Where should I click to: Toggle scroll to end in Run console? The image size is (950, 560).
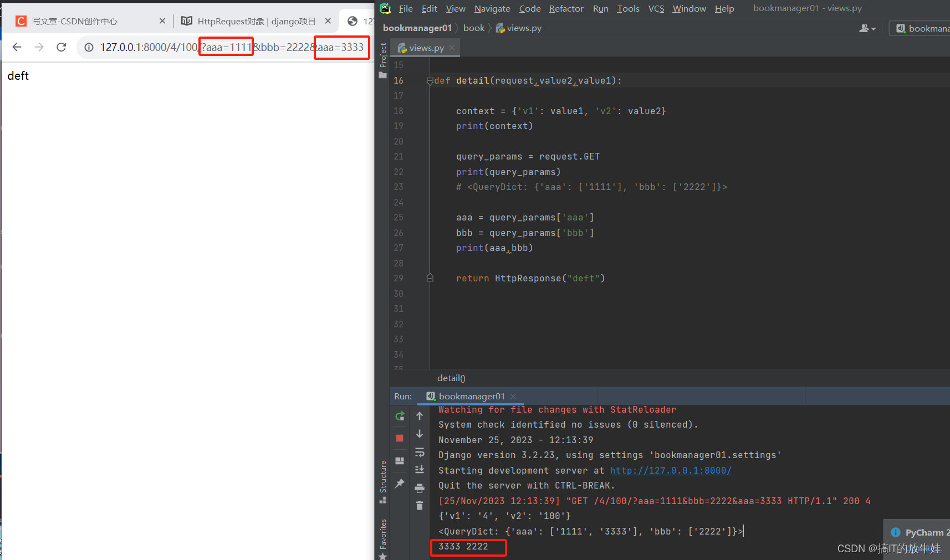coord(420,470)
